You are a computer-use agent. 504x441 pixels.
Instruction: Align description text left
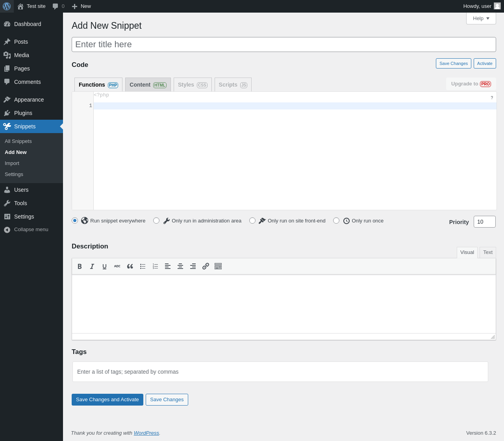tap(168, 267)
